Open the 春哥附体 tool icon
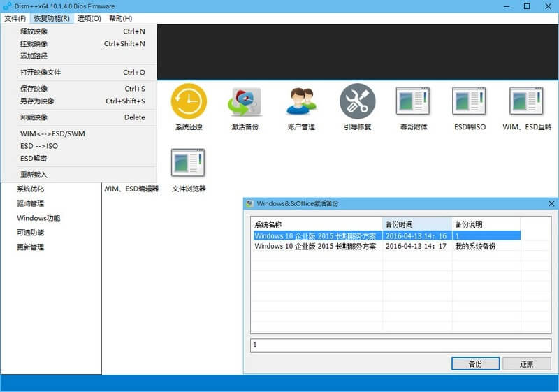 [413, 102]
